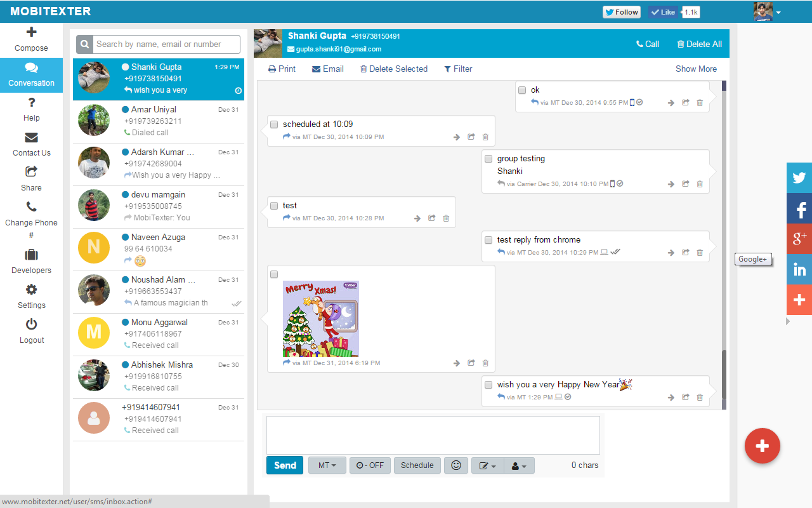Delete the 'wish you a very Happy New Year' message
The width and height of the screenshot is (812, 508).
(x=700, y=398)
